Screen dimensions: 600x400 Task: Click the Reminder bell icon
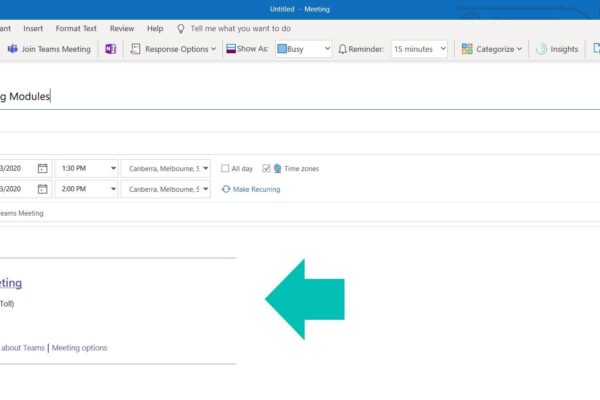[342, 49]
